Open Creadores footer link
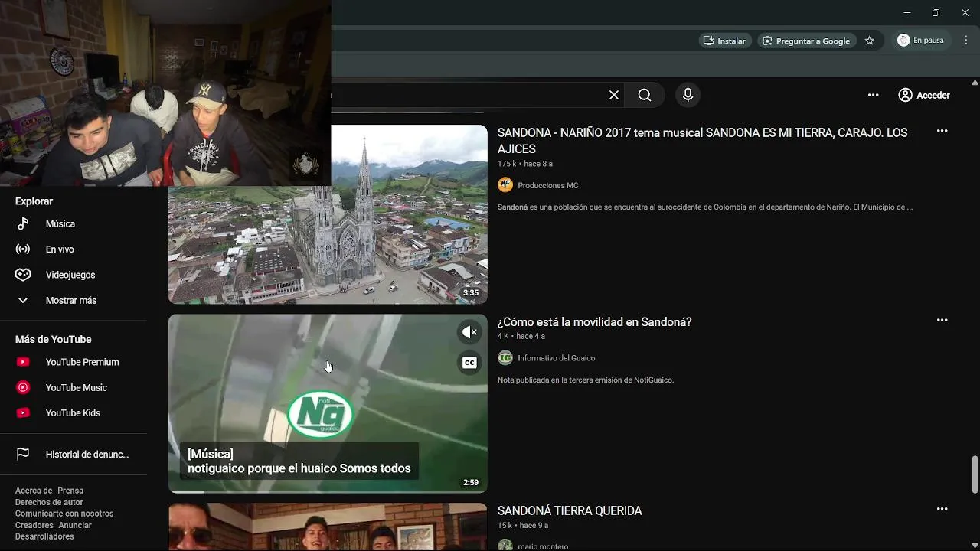 (34, 525)
